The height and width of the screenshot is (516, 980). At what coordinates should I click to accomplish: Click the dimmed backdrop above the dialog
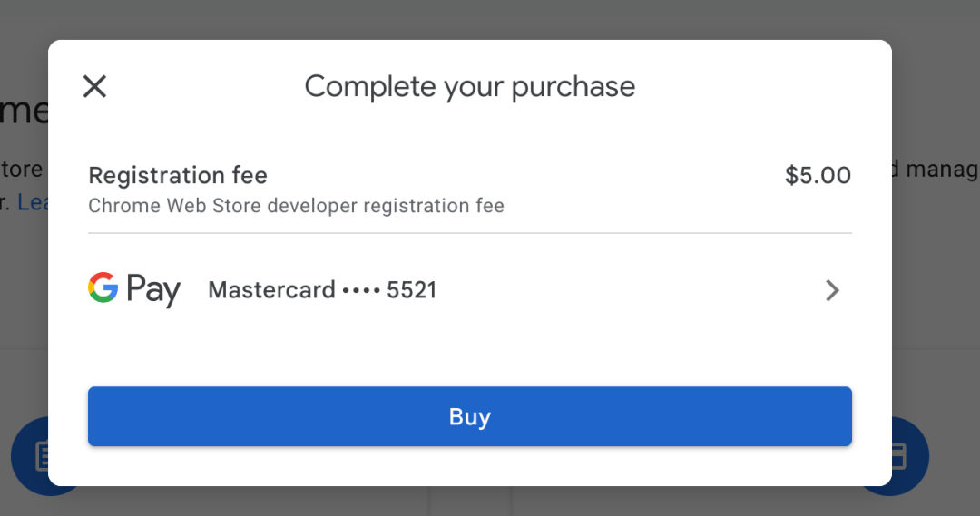[x=469, y=19]
